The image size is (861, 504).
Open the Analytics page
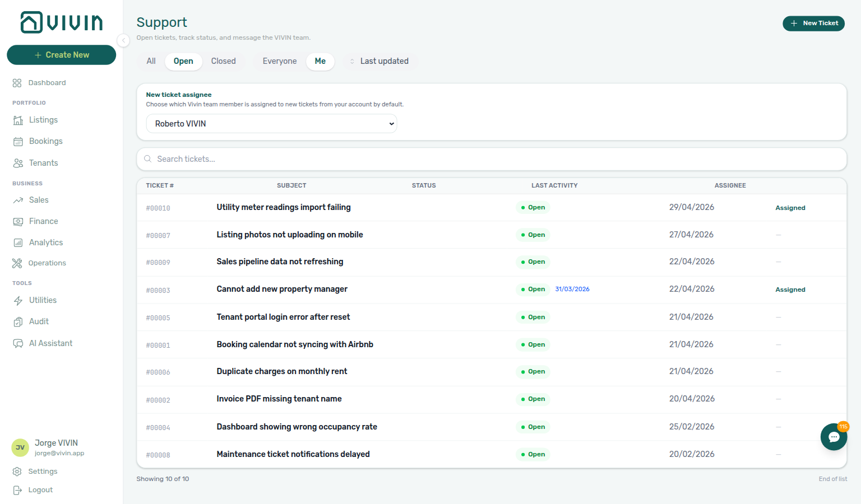pos(46,242)
